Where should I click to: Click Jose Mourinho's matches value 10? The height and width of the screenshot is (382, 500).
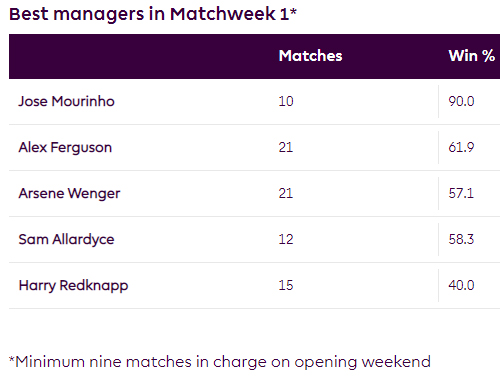pos(286,101)
